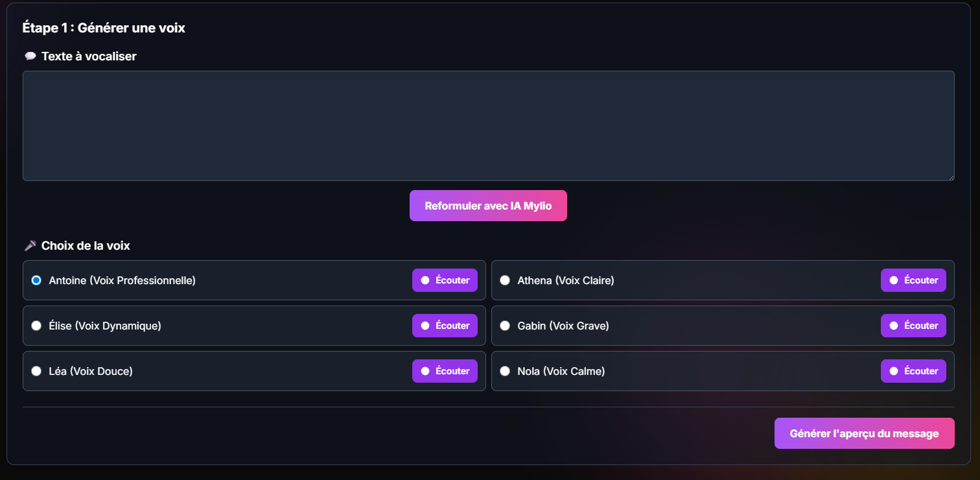Click inside the Texte à vocaliser text area
This screenshot has width=980, height=480.
488,126
